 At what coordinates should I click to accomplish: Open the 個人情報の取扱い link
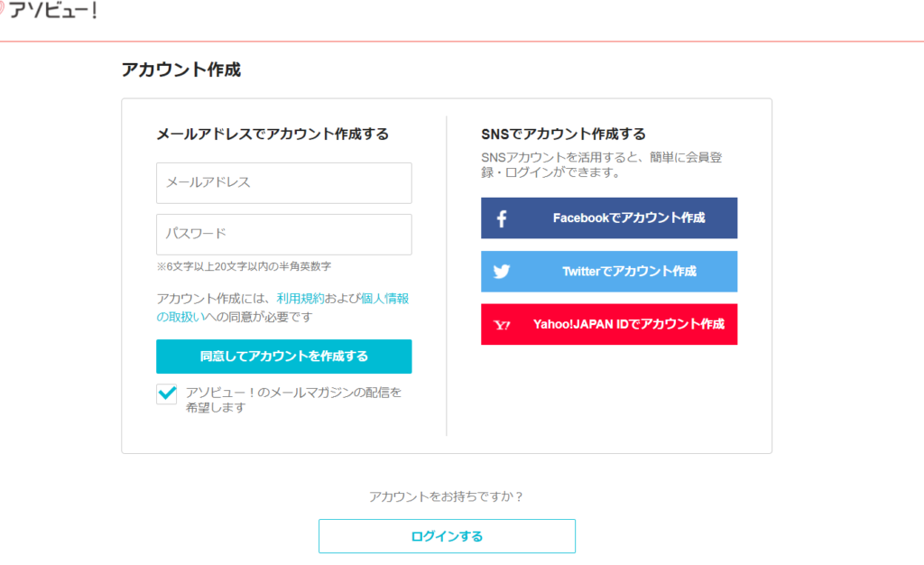click(282, 308)
